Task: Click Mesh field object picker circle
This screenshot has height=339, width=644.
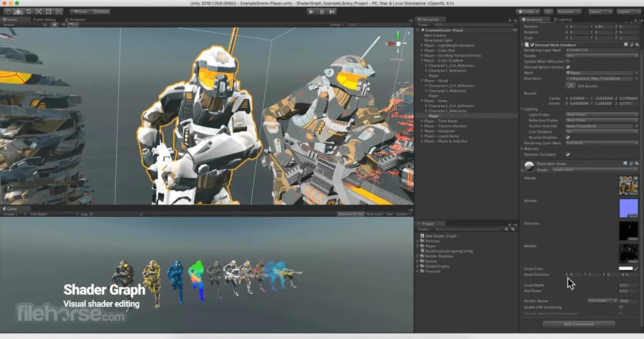Action: click(636, 73)
